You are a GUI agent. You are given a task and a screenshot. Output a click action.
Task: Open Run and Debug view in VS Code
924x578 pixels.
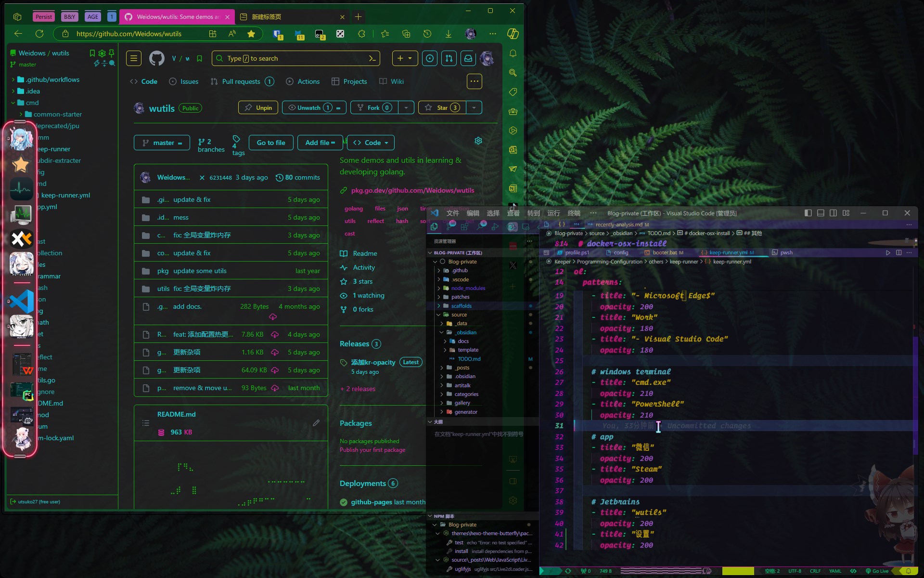(x=495, y=226)
